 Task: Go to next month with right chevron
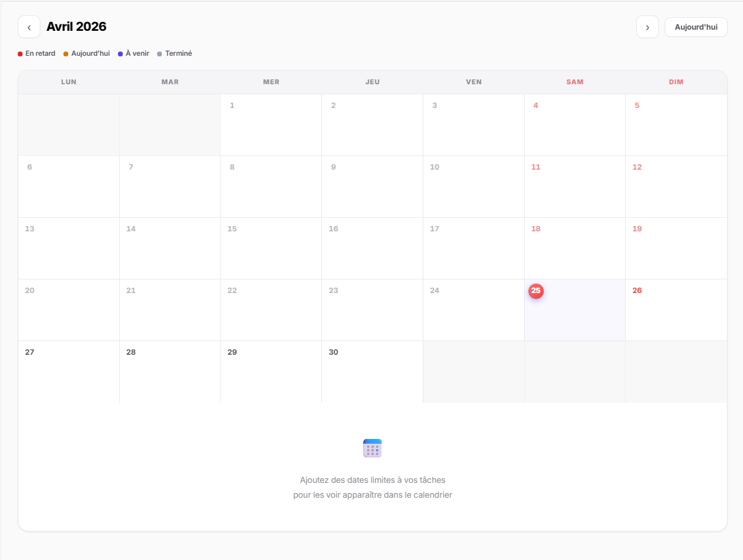coord(648,27)
